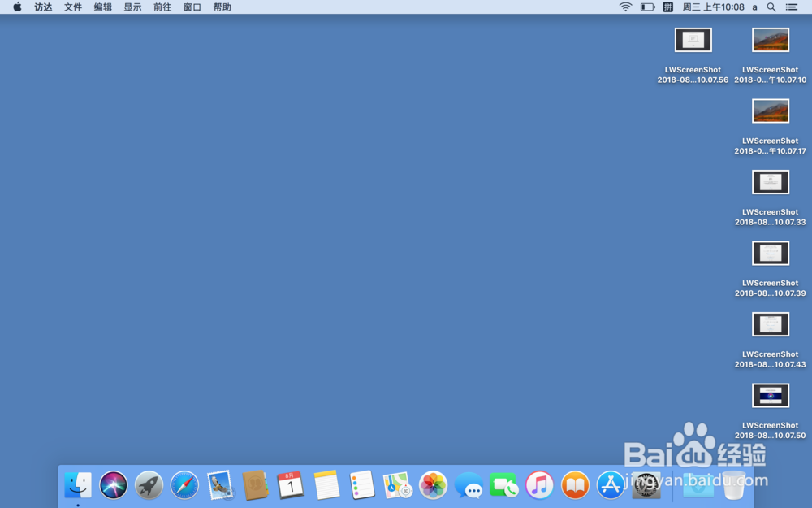The image size is (812, 508).
Task: Open System Preferences gear in Dock
Action: pyautogui.click(x=646, y=486)
